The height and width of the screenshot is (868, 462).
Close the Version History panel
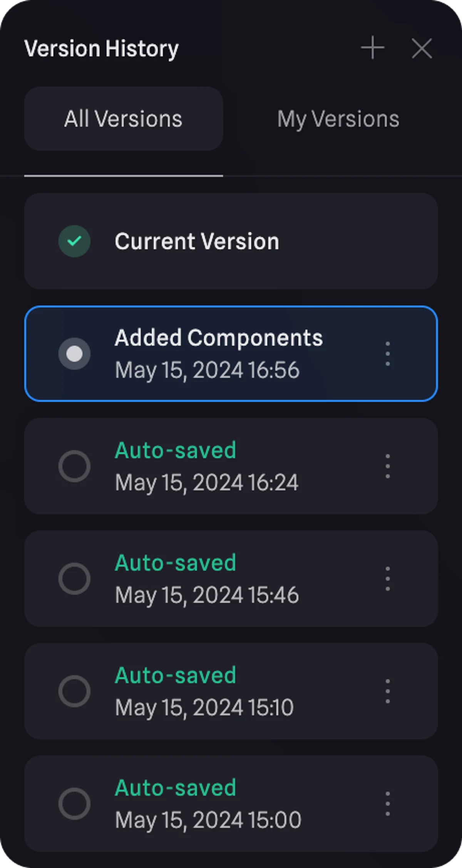tap(422, 48)
